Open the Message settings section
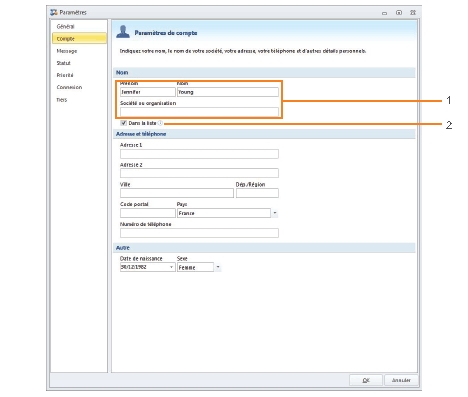Viewport: 468px width, 397px height. [67, 51]
